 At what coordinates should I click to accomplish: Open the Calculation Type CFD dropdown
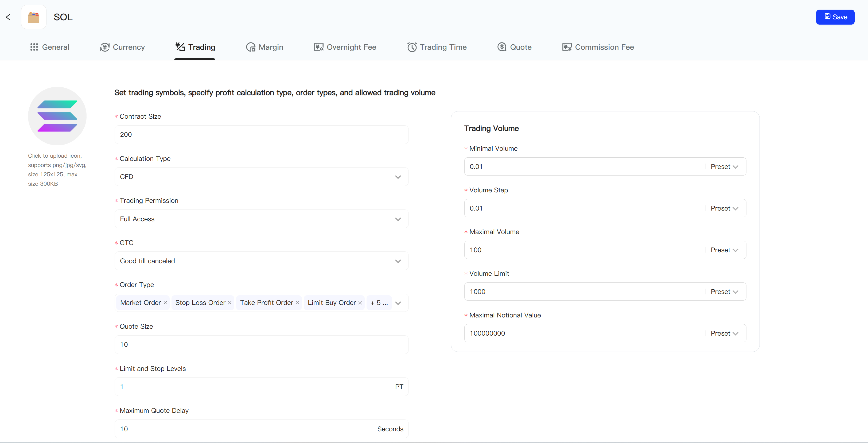(262, 177)
